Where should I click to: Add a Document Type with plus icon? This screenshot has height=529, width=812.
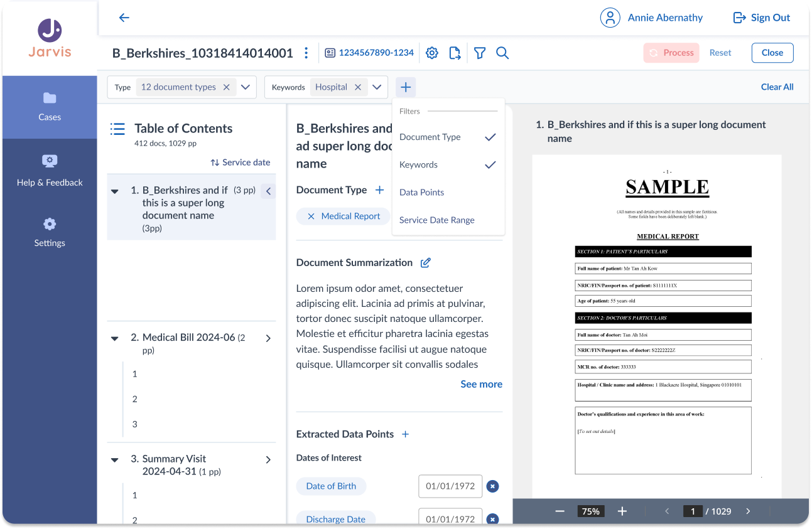(x=379, y=190)
